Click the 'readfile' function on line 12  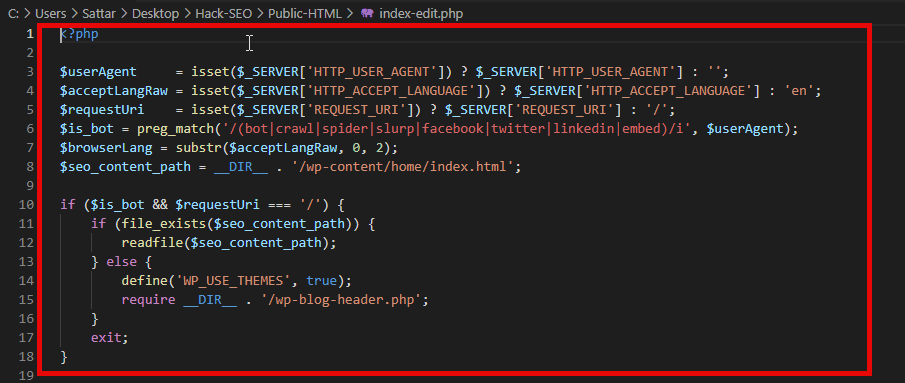pyautogui.click(x=152, y=243)
